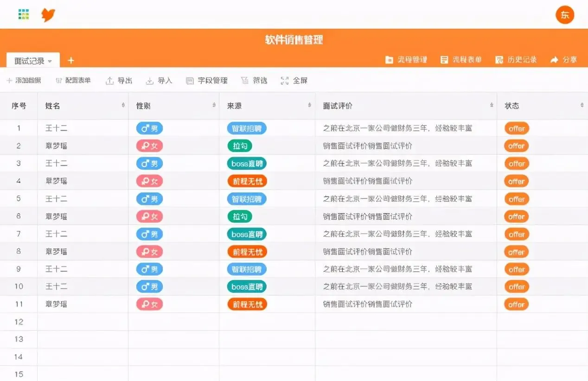This screenshot has width=588, height=381.
Task: Click the 导出 export icon
Action: tap(119, 80)
